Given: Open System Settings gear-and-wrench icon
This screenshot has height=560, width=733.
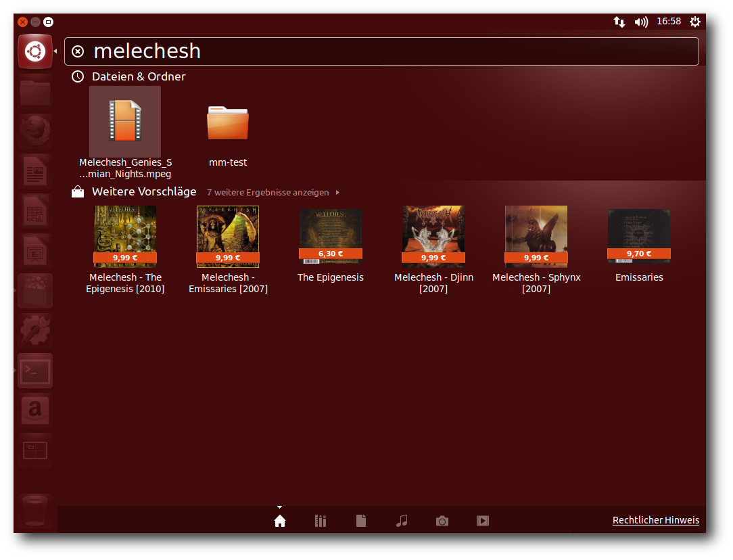Looking at the screenshot, I should click(x=35, y=331).
